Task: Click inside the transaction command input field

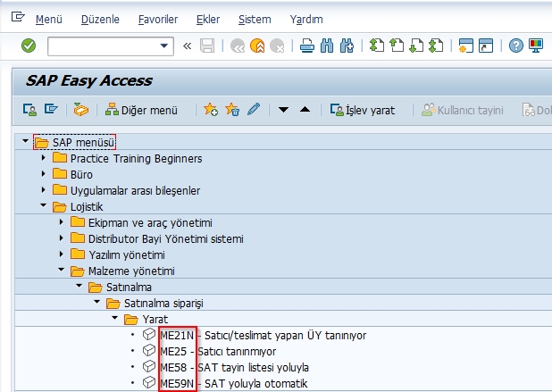Action: click(x=102, y=46)
